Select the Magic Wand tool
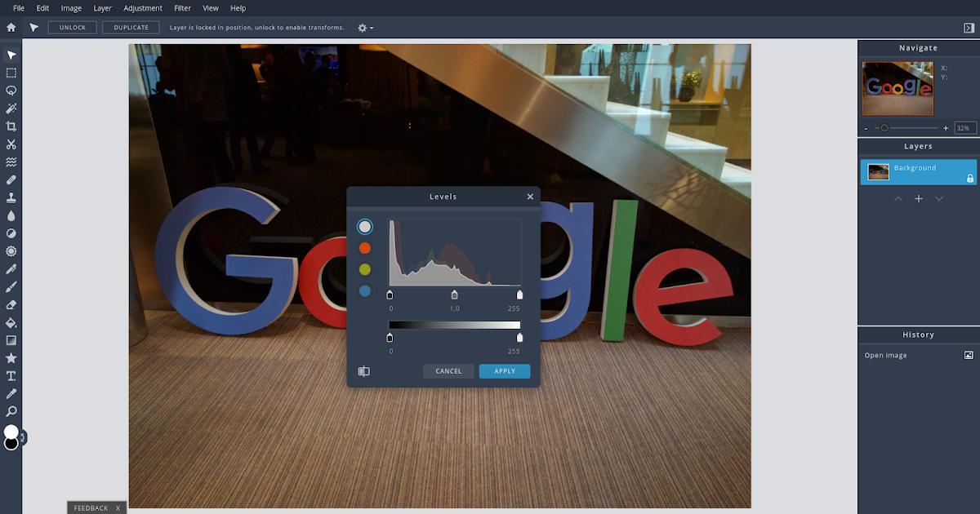The width and height of the screenshot is (980, 514). (x=11, y=109)
